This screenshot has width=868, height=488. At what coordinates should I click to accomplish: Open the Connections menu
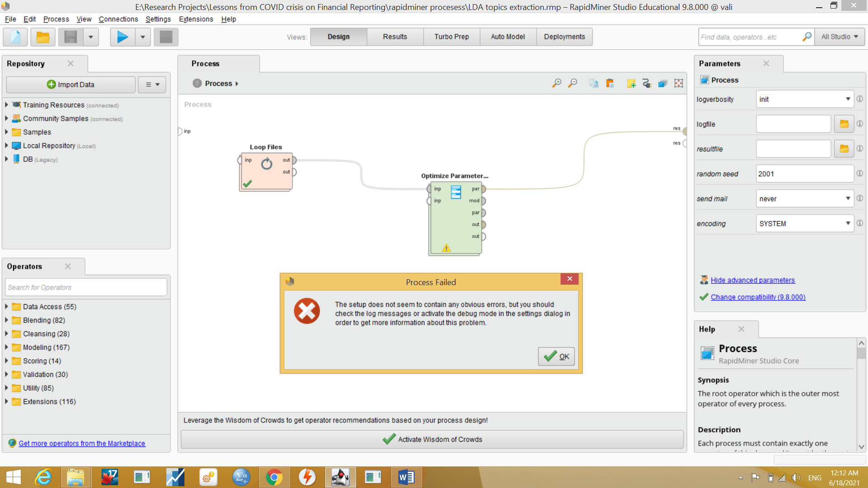pyautogui.click(x=118, y=19)
